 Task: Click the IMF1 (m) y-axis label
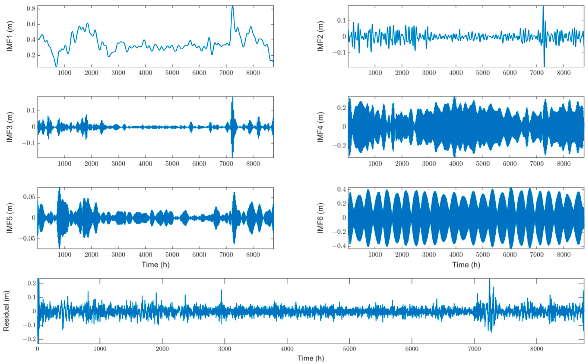[10, 36]
